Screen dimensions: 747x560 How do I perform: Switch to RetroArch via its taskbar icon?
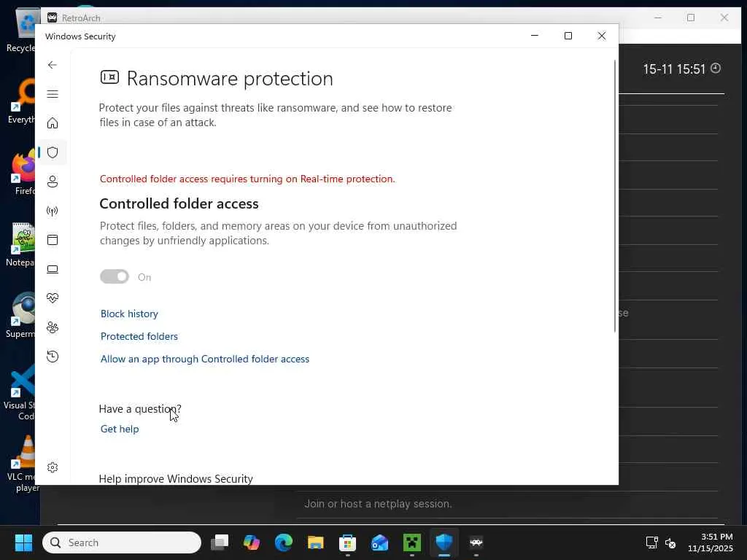[476, 542]
